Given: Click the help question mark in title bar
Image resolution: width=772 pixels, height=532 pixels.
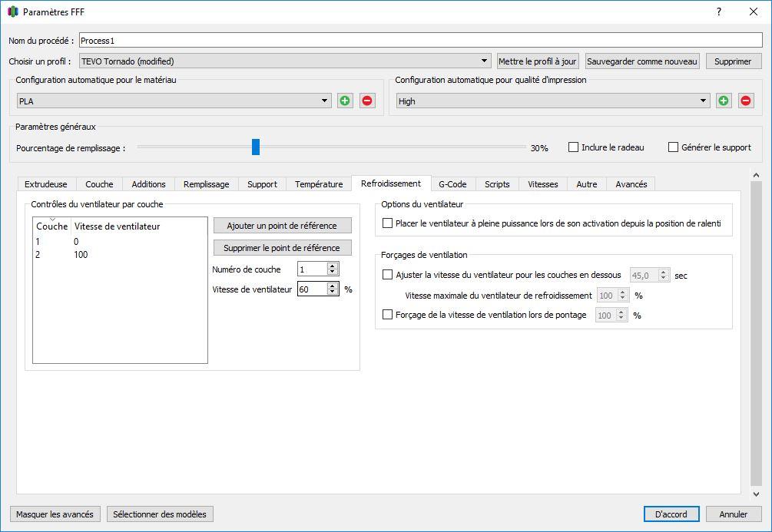Looking at the screenshot, I should (719, 12).
